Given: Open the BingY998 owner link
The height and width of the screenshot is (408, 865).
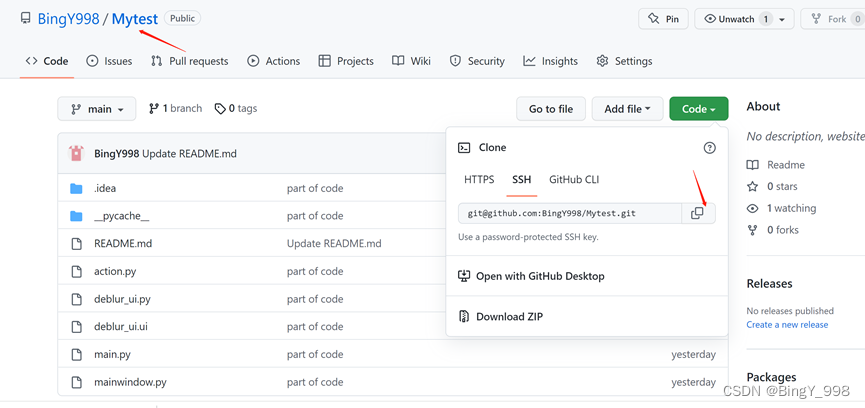Looking at the screenshot, I should point(68,19).
